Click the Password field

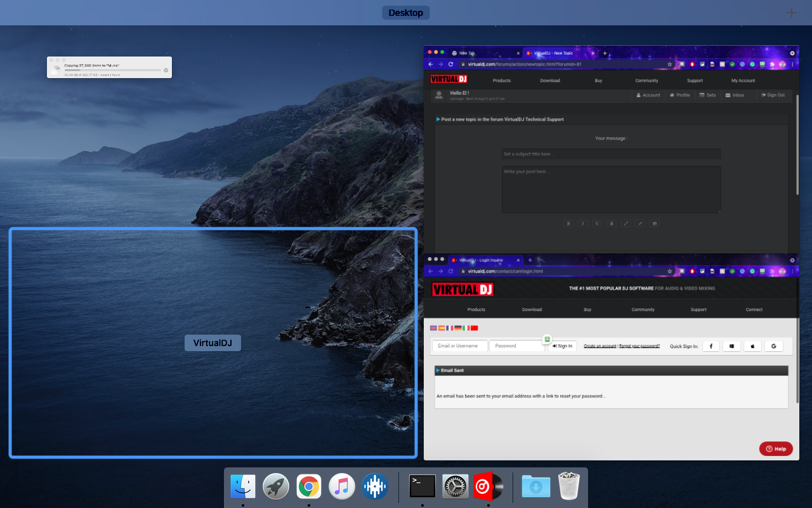[517, 346]
